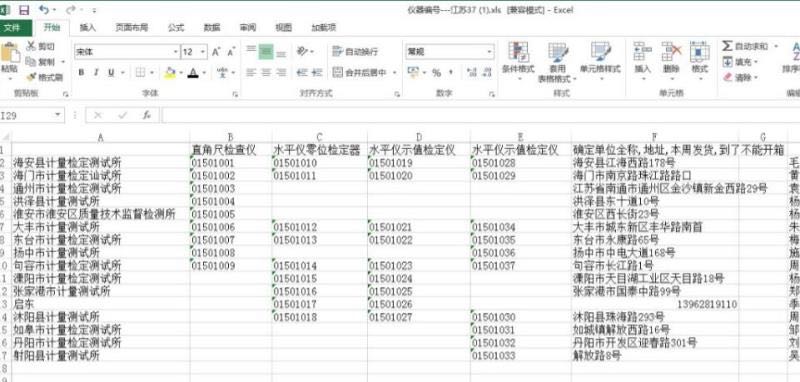Toggle Underline formatting

tap(110, 73)
